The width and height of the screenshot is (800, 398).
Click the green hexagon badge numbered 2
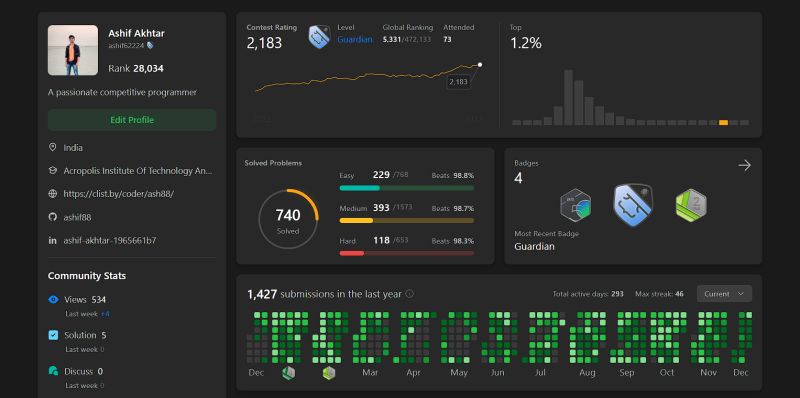point(691,206)
